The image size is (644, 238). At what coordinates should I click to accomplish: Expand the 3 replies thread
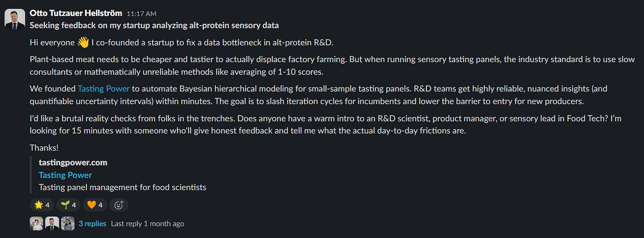[92, 224]
